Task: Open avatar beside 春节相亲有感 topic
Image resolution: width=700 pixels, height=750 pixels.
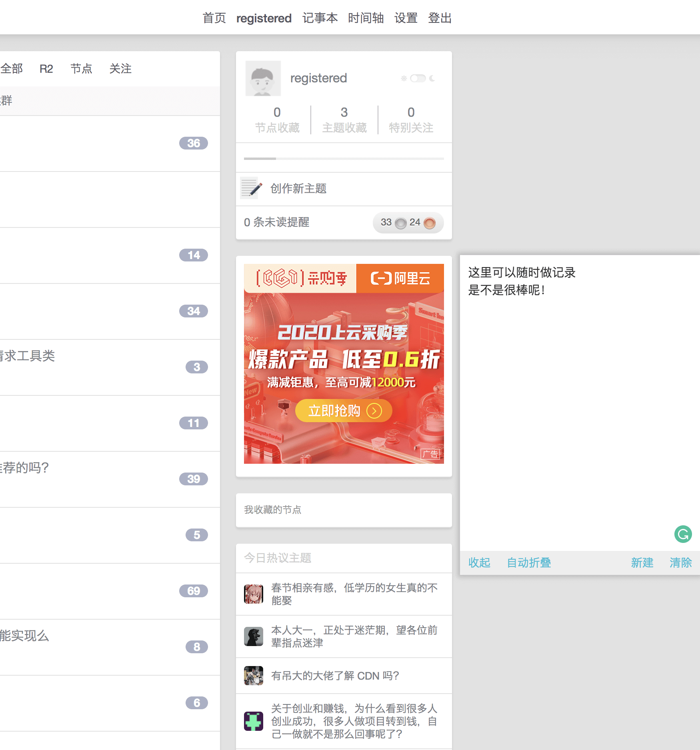Action: tap(254, 594)
